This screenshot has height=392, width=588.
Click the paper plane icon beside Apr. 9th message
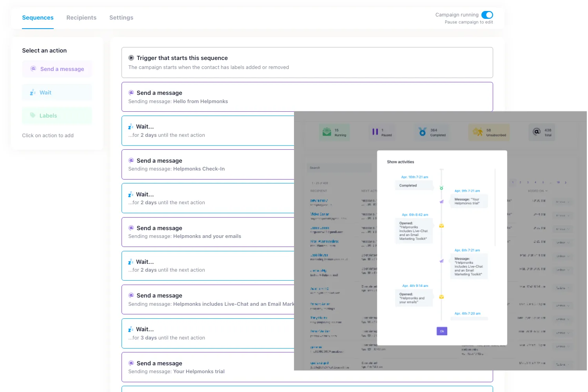pos(441,202)
